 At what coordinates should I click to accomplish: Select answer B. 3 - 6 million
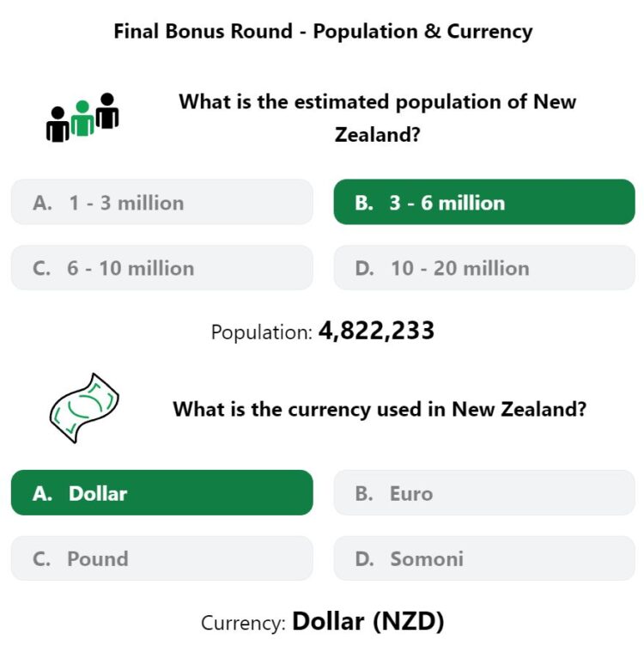click(484, 202)
